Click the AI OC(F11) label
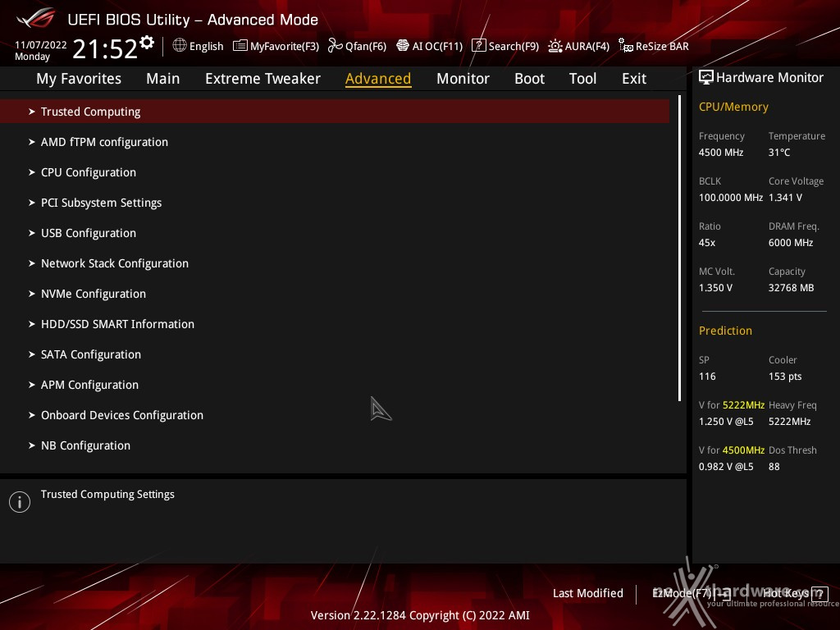 pyautogui.click(x=437, y=47)
